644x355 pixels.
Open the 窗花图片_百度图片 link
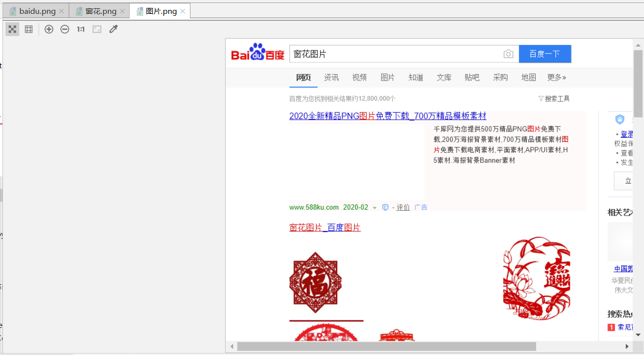click(x=325, y=227)
